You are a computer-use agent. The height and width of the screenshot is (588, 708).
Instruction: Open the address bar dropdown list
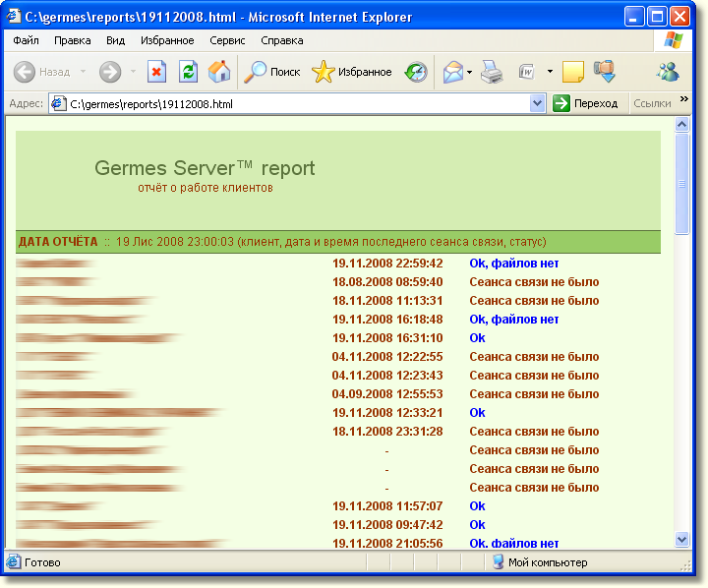click(x=537, y=104)
